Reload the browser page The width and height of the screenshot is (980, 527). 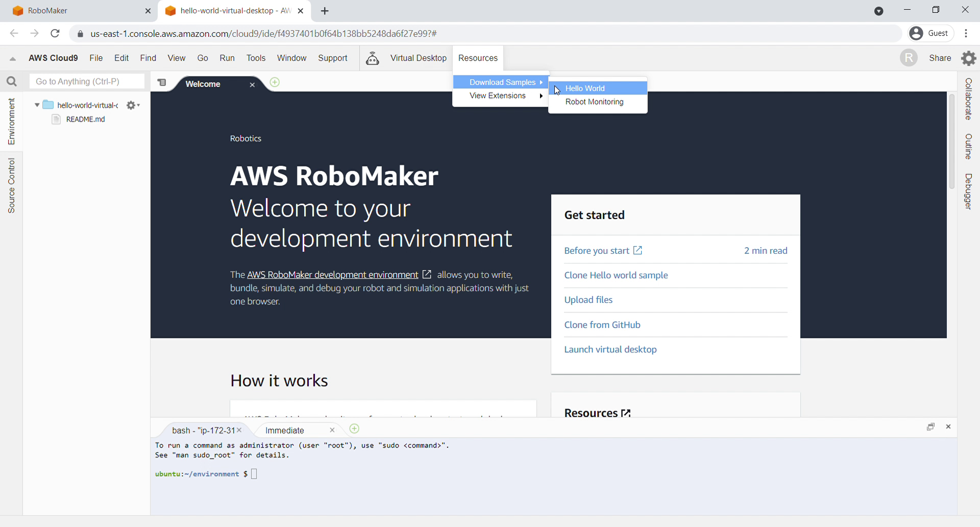[55, 34]
